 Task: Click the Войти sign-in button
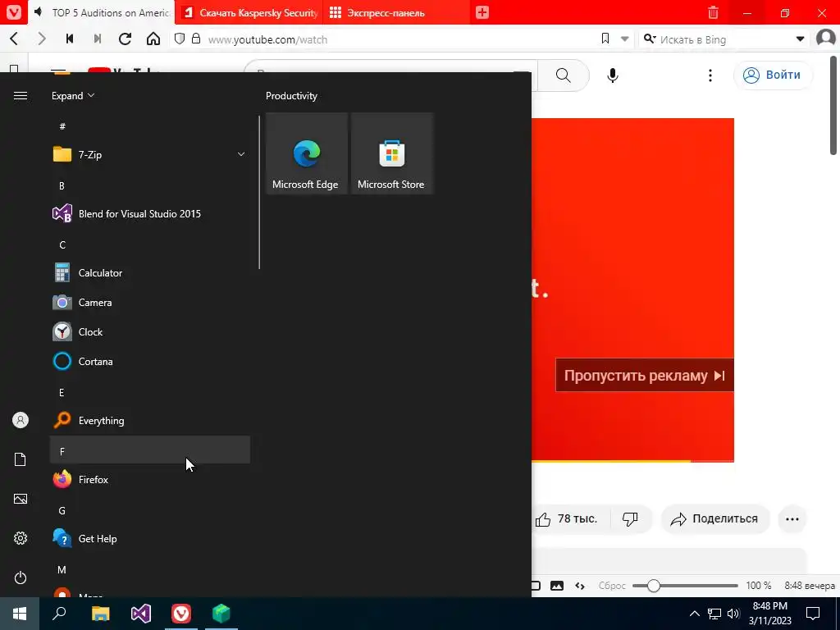pos(773,75)
